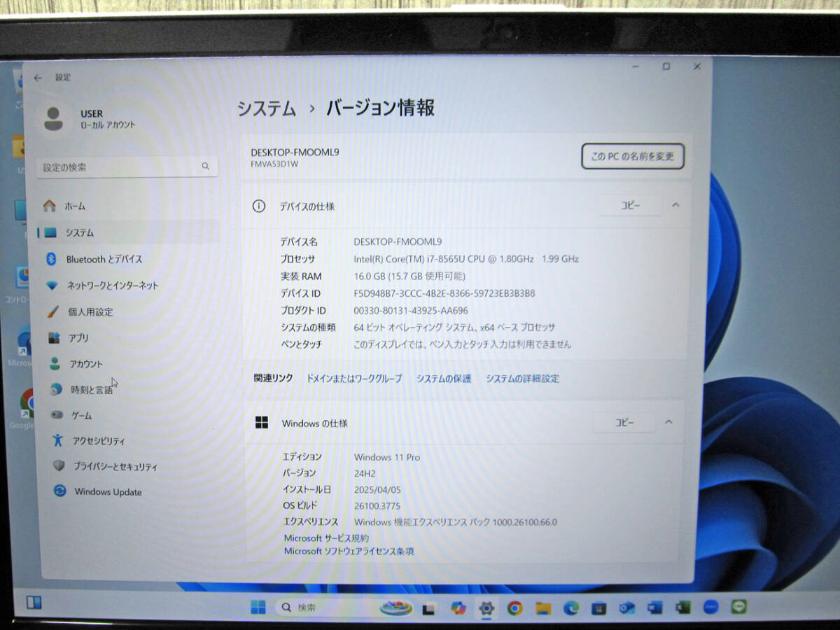Image resolution: width=840 pixels, height=630 pixels.
Task: Click ペンとタッチ value text
Action: [x=463, y=344]
